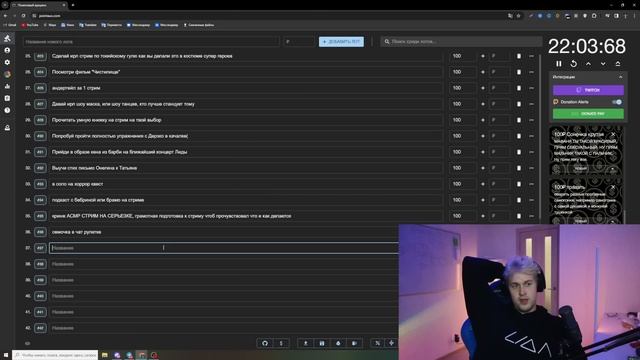This screenshot has height=360, width=640.
Task: Open the profile icon in left sidebar
Action: tap(7, 50)
